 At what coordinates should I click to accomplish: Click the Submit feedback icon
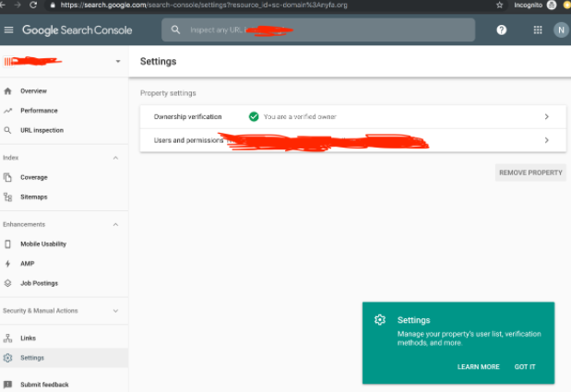(x=7, y=385)
